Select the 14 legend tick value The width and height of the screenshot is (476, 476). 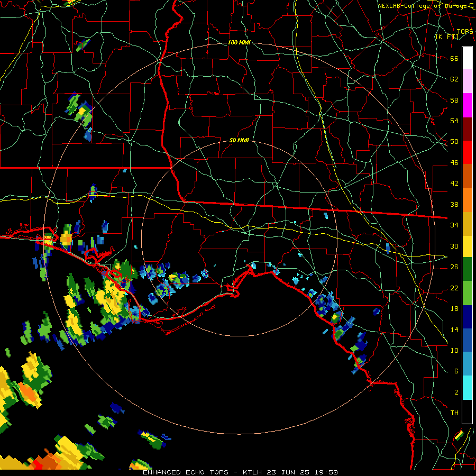454,329
